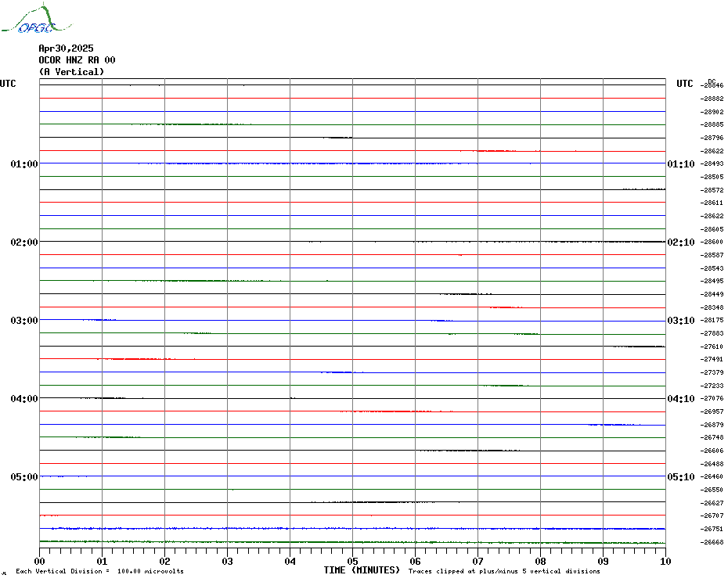Viewport: 728px width, 582px height.
Task: Click the DC offset value -26460
Action: [712, 477]
